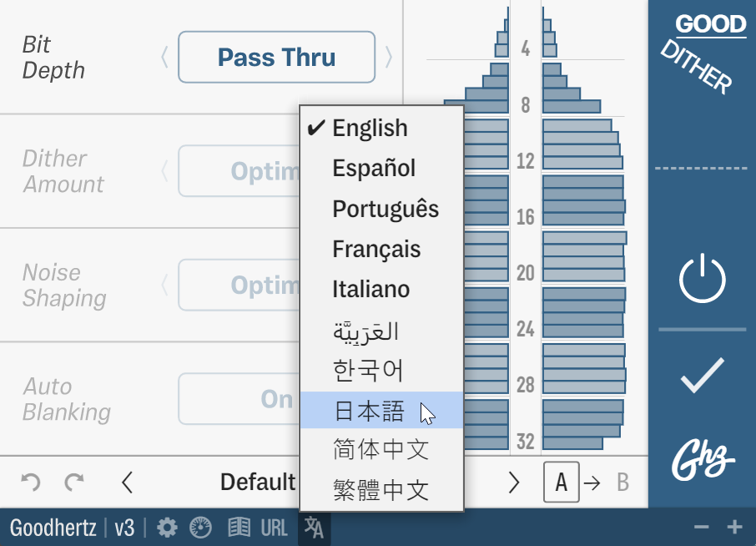Open the Default preset name menu
The image size is (756, 546).
[x=258, y=482]
